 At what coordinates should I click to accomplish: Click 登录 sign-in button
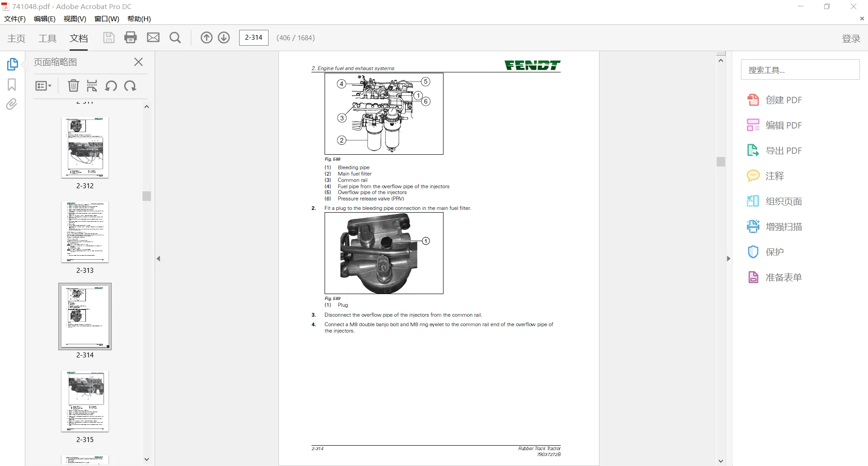pos(851,38)
